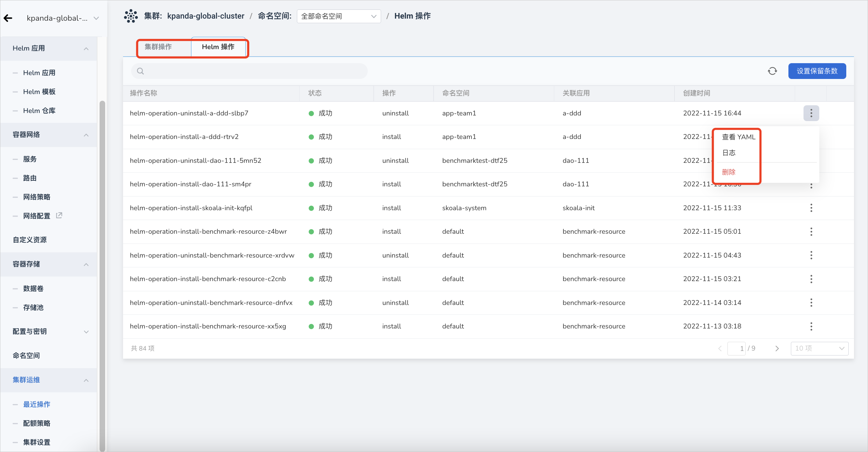Screen dimensions: 868x452
Task: Click the page number input box
Action: click(x=736, y=348)
